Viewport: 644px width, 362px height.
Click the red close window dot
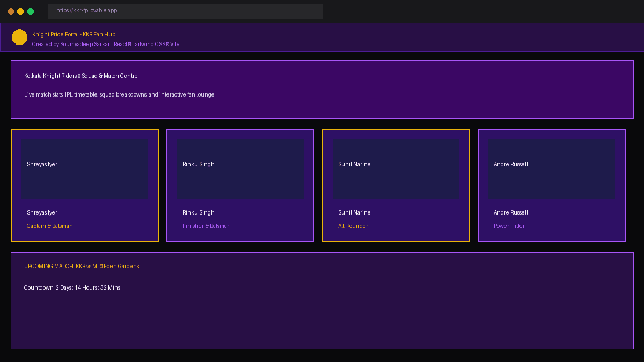point(11,11)
